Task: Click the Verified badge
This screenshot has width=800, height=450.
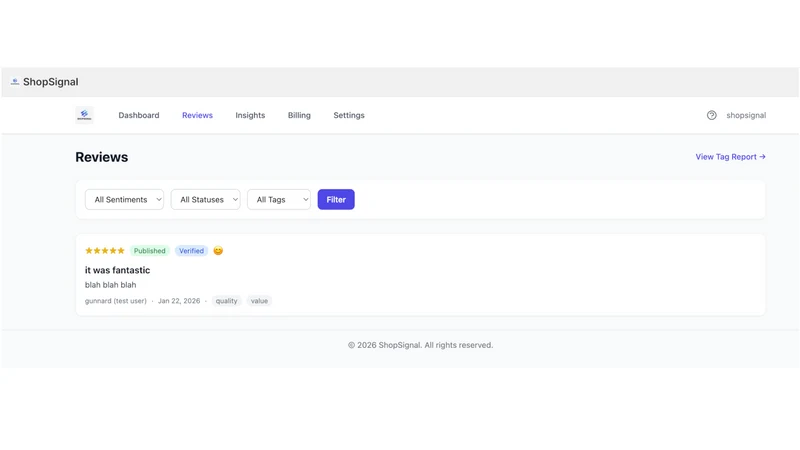Action: 191,251
